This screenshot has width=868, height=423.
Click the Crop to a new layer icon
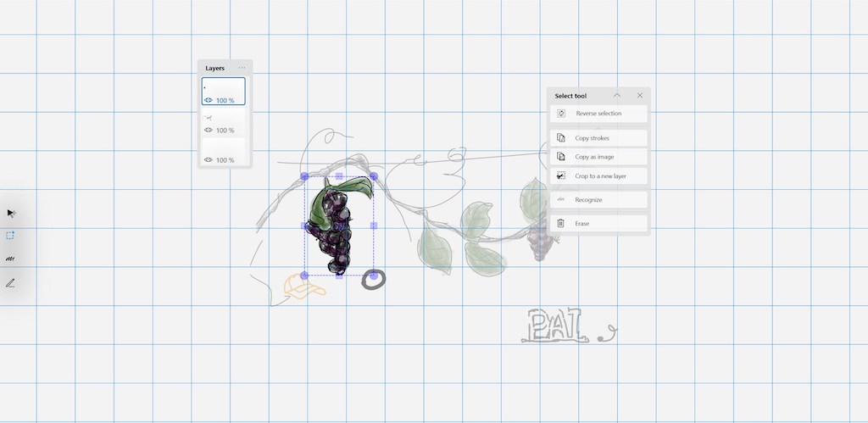click(561, 176)
